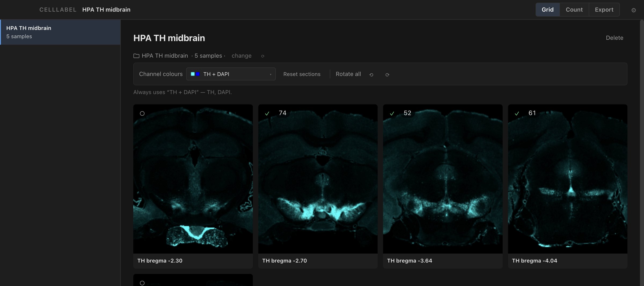
Task: Click the refresh icon next to change
Action: [x=263, y=56]
